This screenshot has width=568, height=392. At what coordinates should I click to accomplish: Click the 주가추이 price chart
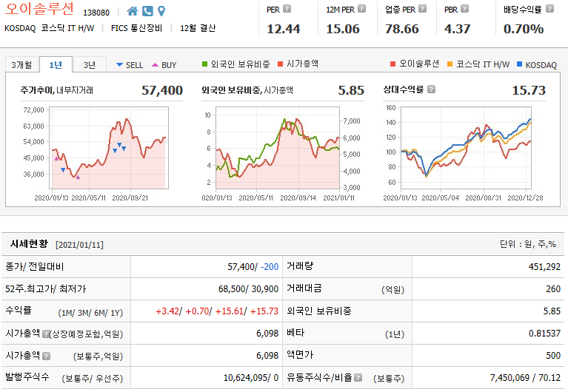point(109,148)
